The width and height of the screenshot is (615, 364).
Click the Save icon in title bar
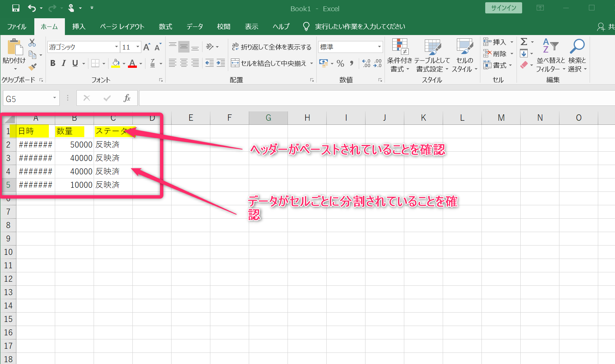click(16, 8)
